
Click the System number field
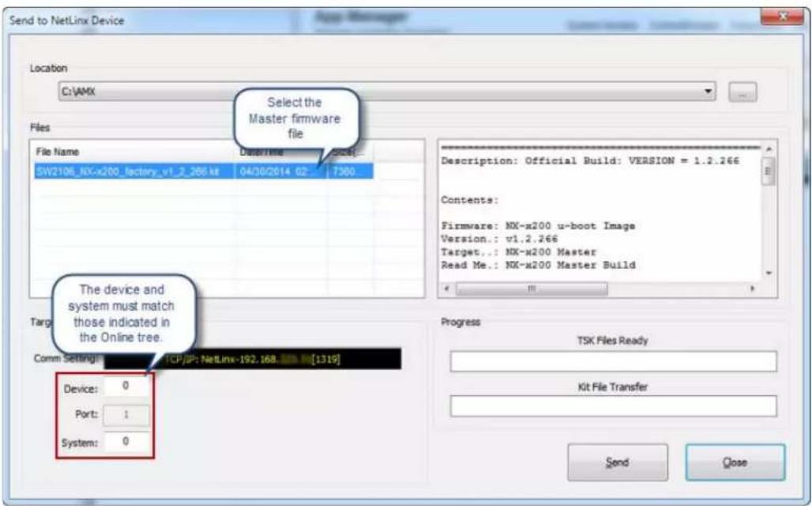pyautogui.click(x=126, y=442)
